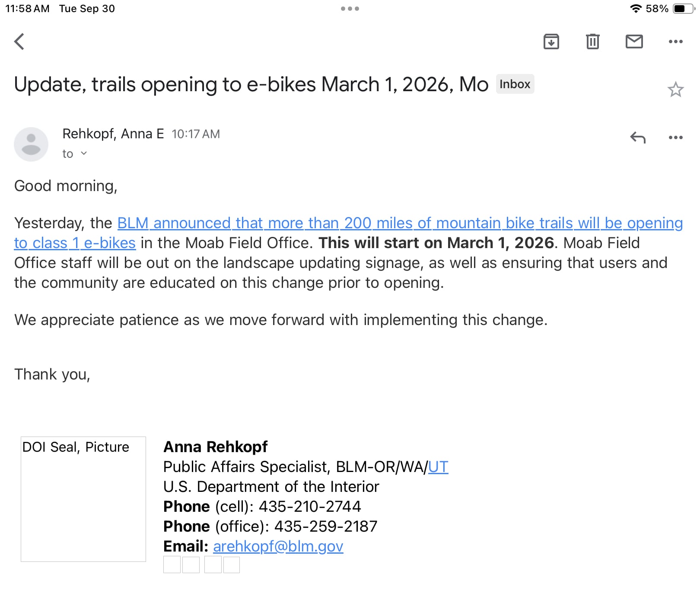Tap the DOI Seal picture placeholder

click(x=83, y=499)
